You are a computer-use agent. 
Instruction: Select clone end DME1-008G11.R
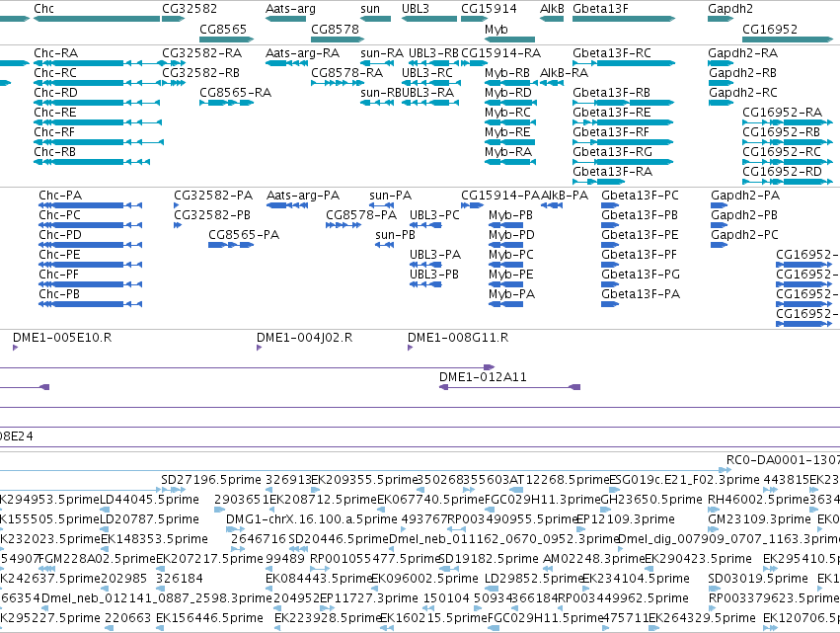pos(411,348)
